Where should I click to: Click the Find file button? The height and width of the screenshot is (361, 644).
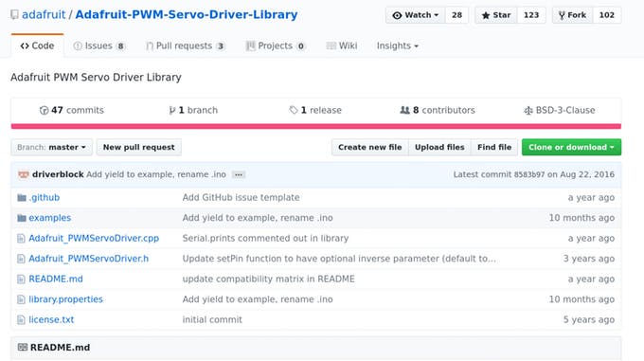tap(494, 147)
